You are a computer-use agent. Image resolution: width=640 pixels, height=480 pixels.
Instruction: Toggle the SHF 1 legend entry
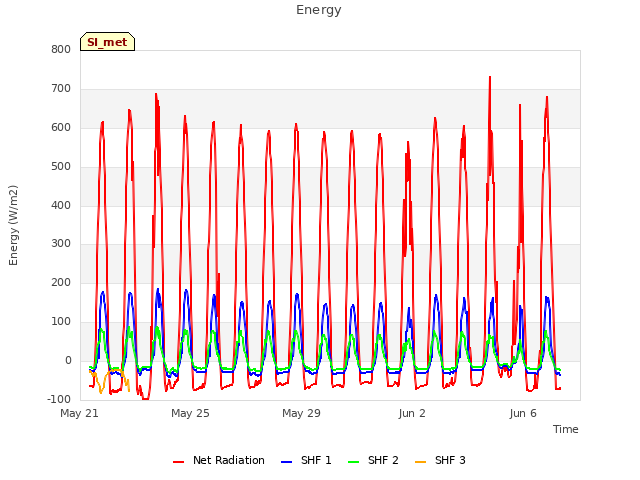307,460
